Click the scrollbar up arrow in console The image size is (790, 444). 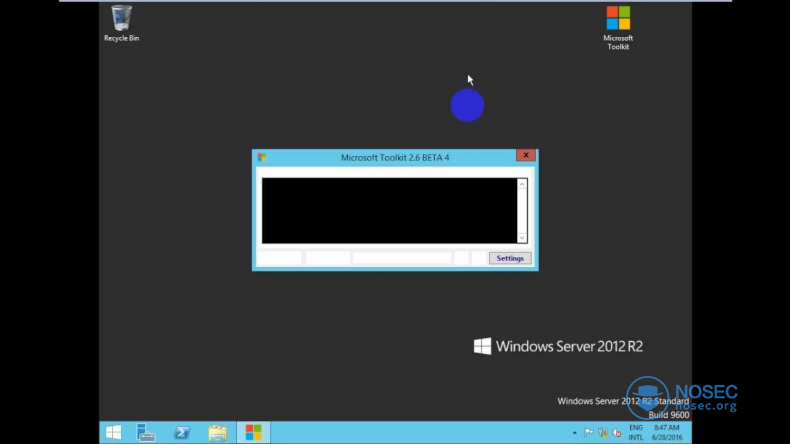click(522, 184)
